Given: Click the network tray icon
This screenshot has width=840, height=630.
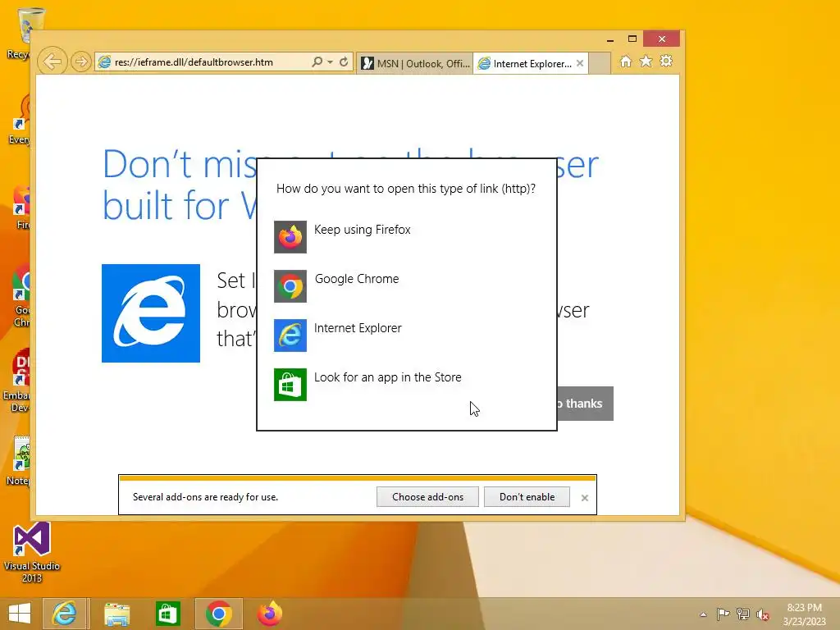Looking at the screenshot, I should point(743,614).
